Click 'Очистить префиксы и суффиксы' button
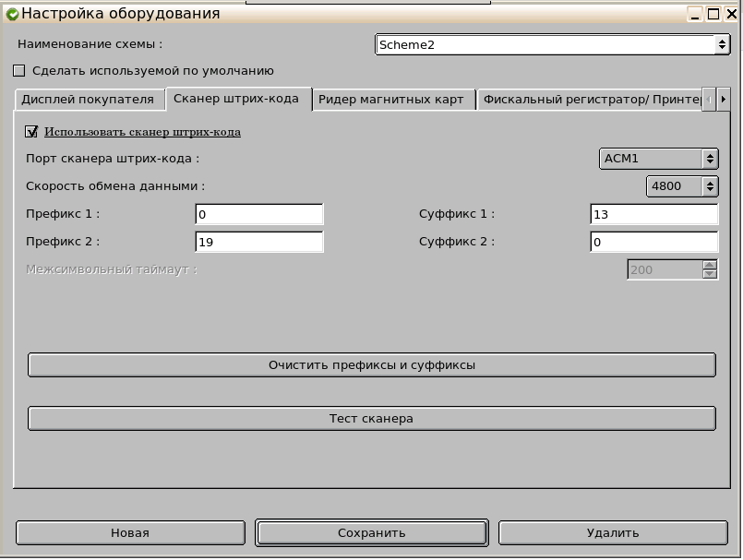Screen dimensions: 743x560 [x=372, y=364]
